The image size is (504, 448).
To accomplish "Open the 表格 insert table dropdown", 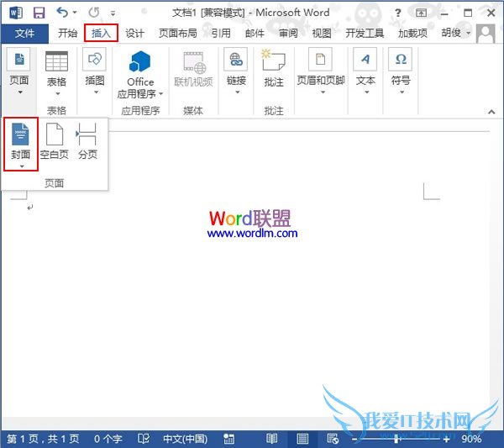I will (56, 72).
